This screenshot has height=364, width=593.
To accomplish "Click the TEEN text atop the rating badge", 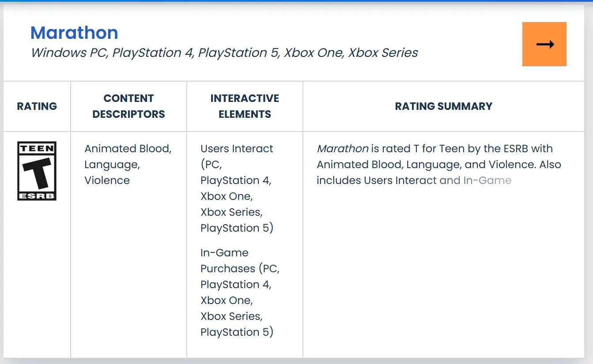I will 36,147.
